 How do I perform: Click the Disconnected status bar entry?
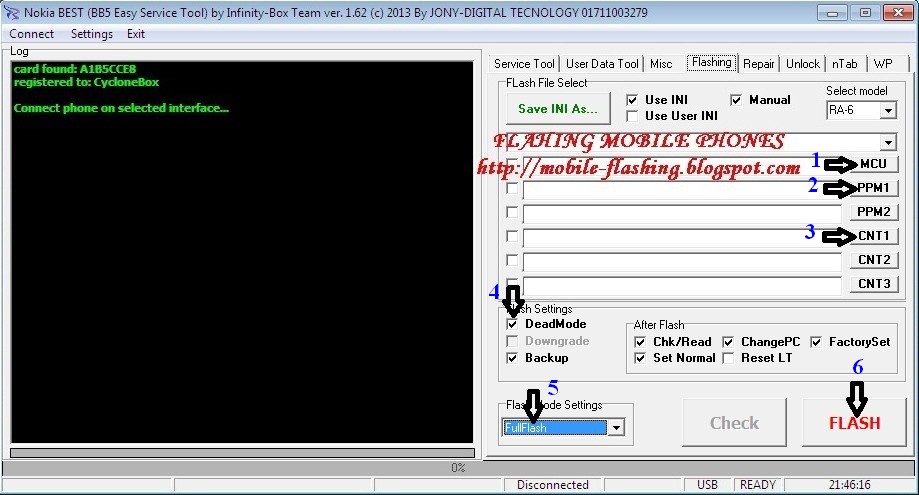[553, 485]
